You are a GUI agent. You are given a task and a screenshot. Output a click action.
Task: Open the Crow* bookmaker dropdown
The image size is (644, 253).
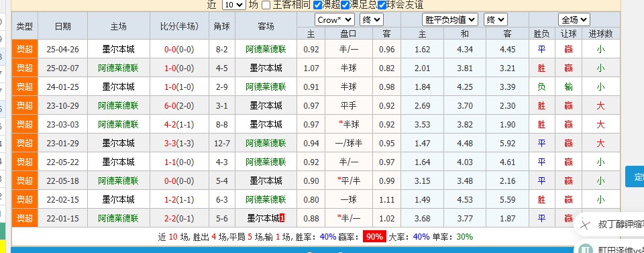335,19
